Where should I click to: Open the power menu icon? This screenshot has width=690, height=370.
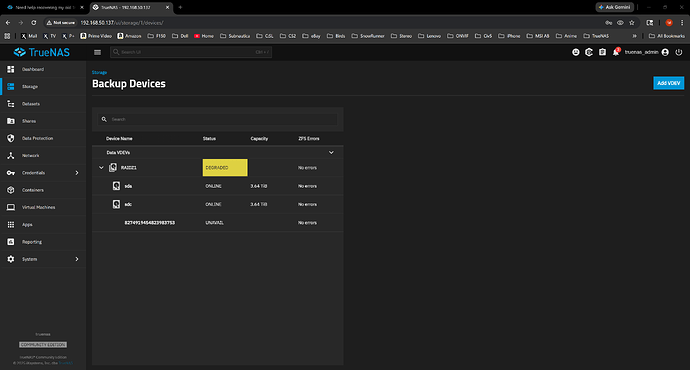click(679, 52)
